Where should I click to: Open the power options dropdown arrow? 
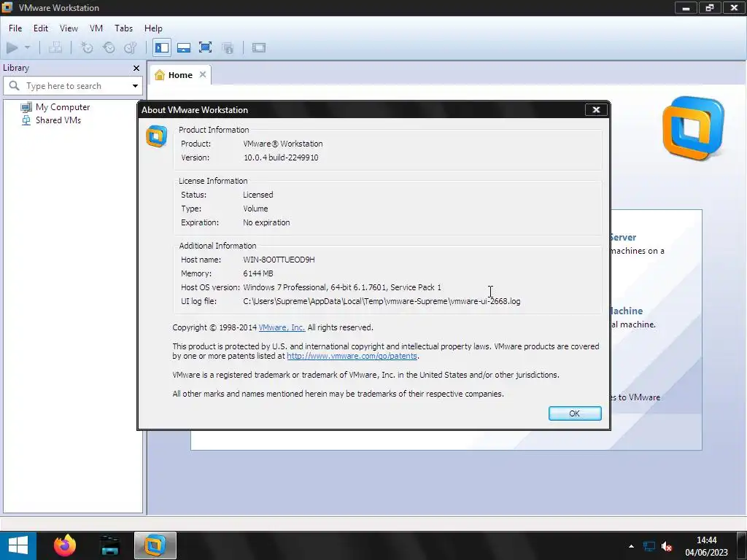pyautogui.click(x=27, y=47)
